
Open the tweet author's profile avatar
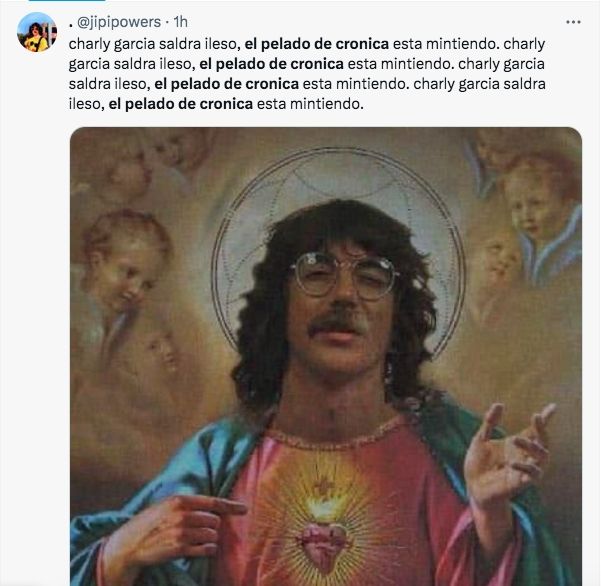(x=37, y=32)
